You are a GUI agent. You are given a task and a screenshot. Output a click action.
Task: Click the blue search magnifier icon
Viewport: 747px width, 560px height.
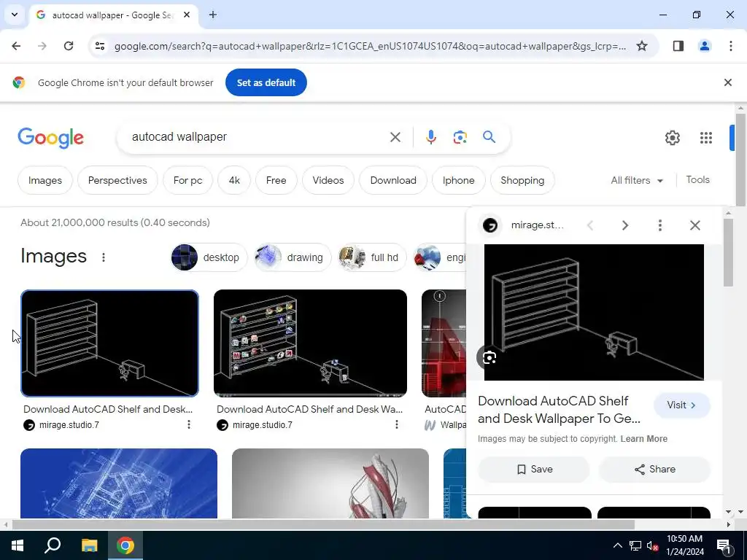(489, 137)
